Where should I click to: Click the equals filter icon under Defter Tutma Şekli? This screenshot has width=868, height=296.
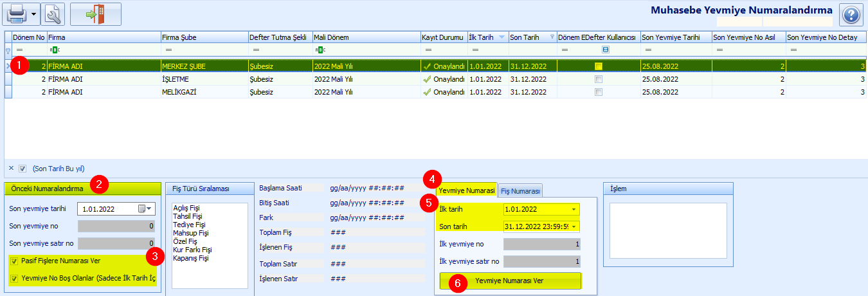click(x=256, y=50)
